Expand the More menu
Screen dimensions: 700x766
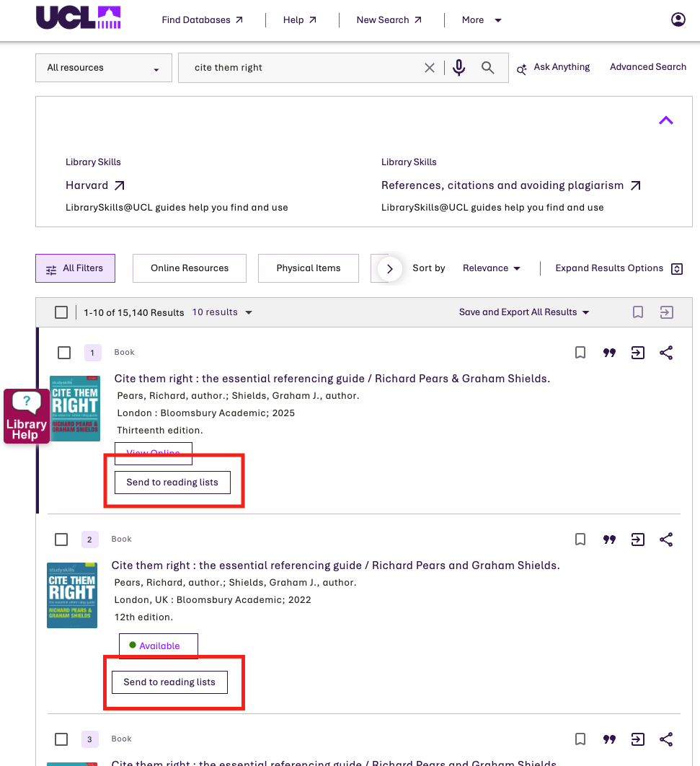coord(482,20)
